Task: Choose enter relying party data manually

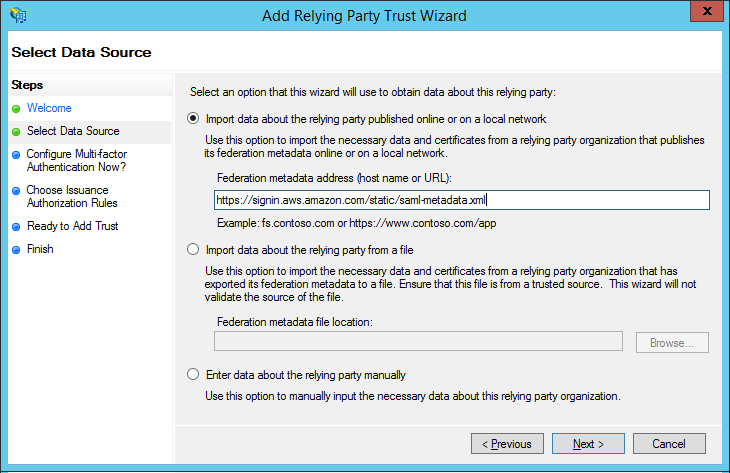Action: tap(193, 375)
